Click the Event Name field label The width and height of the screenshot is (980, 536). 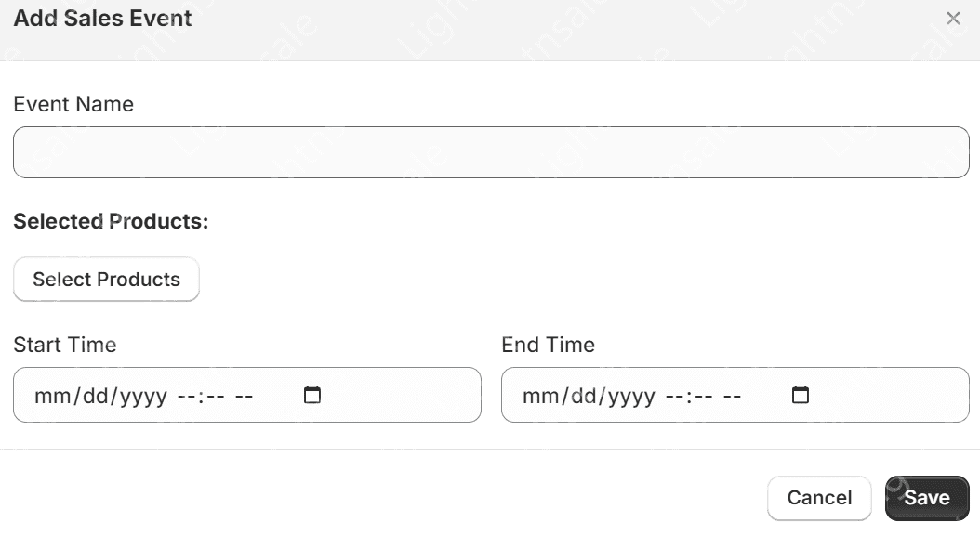pos(73,104)
